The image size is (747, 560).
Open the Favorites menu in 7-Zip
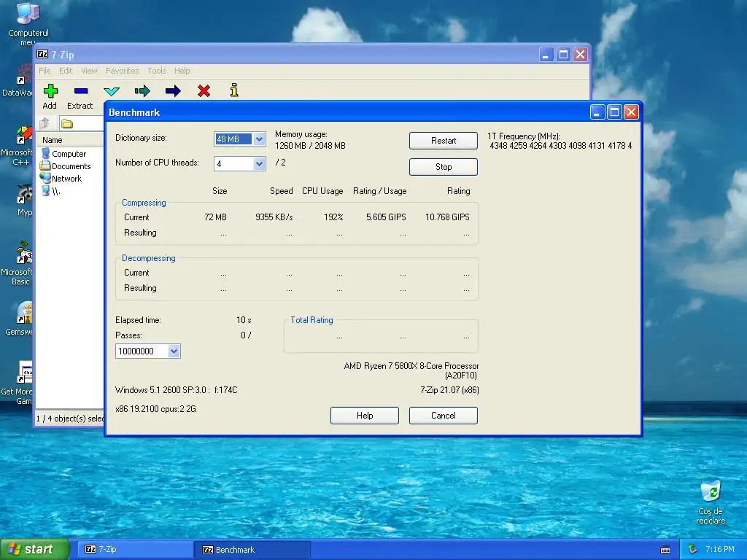click(123, 71)
